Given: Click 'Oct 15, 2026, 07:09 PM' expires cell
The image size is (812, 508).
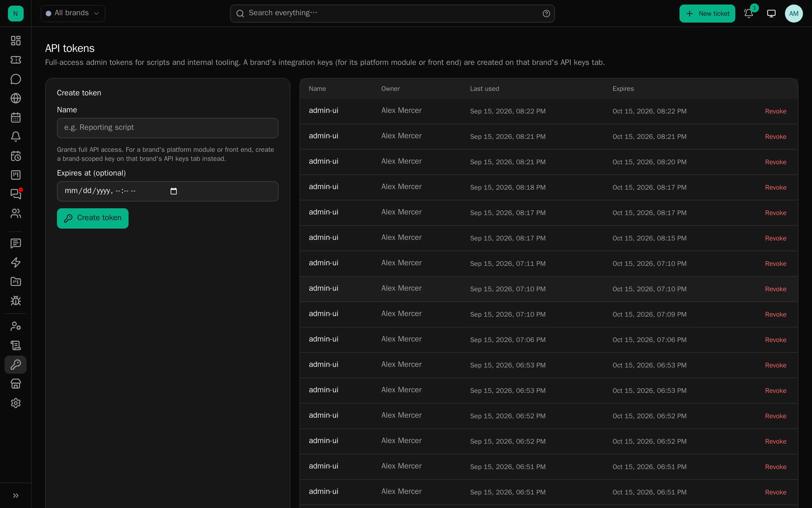Looking at the screenshot, I should coord(649,314).
